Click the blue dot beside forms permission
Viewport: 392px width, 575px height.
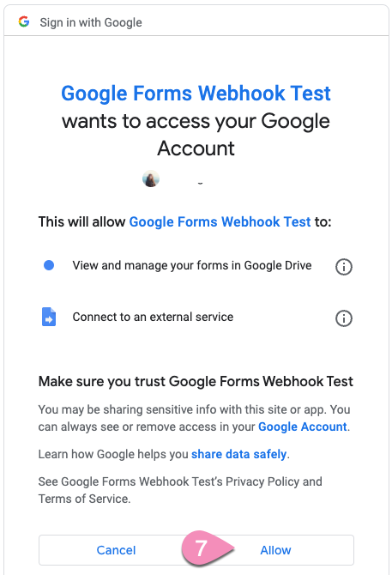49,265
